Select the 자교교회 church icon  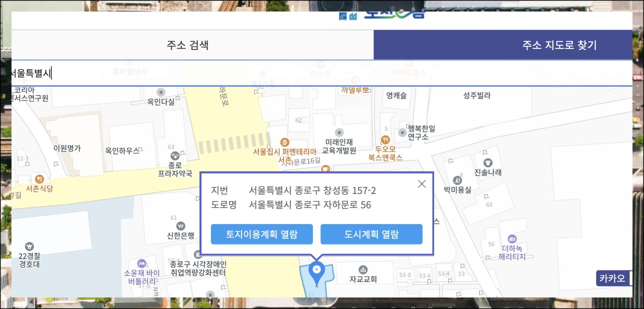pos(363,269)
